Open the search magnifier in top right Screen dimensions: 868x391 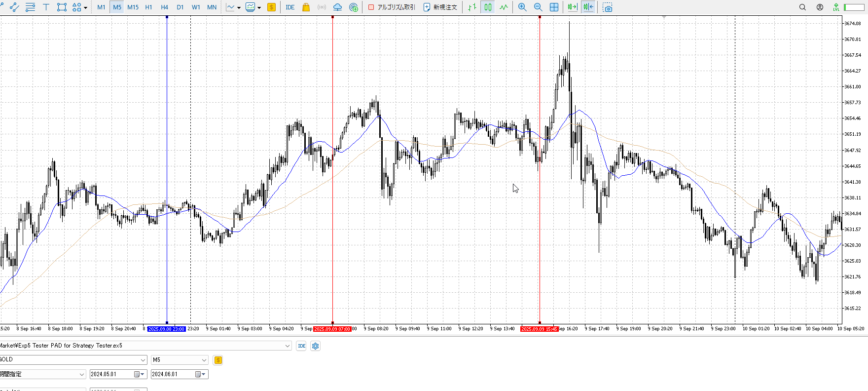click(x=802, y=7)
